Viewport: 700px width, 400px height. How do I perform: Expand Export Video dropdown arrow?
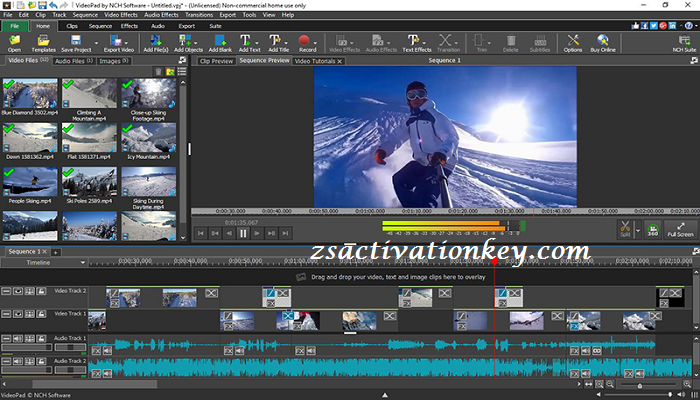point(126,43)
